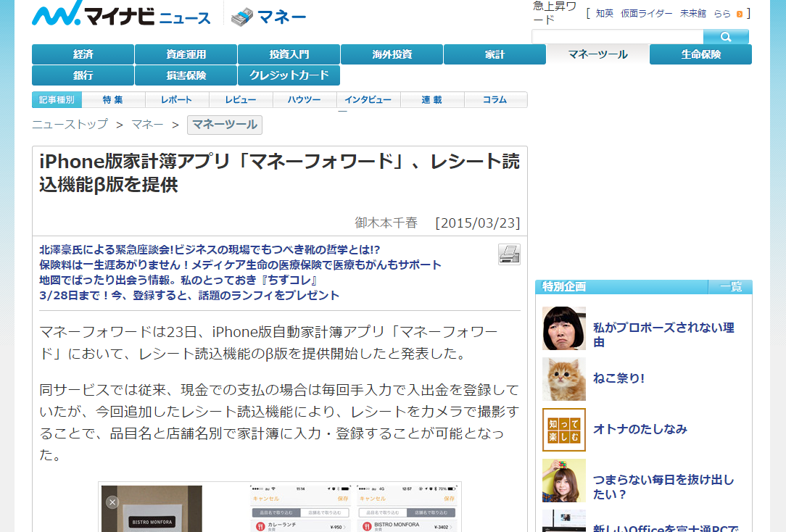This screenshot has width=786, height=532.
Task: Select the マネーツール category tab
Action: [598, 54]
